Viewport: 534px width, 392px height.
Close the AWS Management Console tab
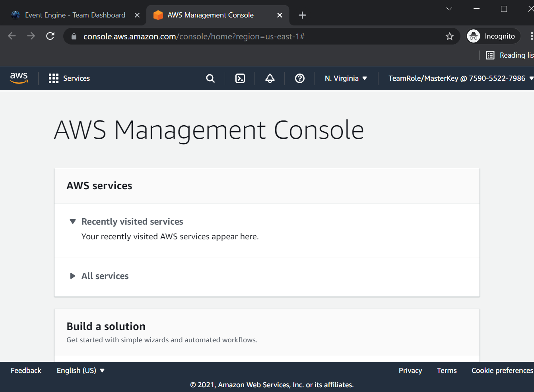[x=280, y=15]
